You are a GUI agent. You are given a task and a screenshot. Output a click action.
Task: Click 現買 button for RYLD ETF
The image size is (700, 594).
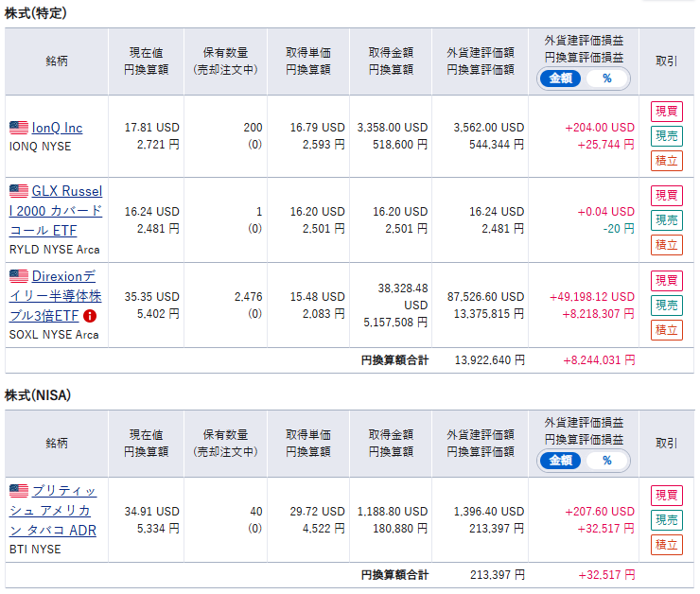point(667,196)
